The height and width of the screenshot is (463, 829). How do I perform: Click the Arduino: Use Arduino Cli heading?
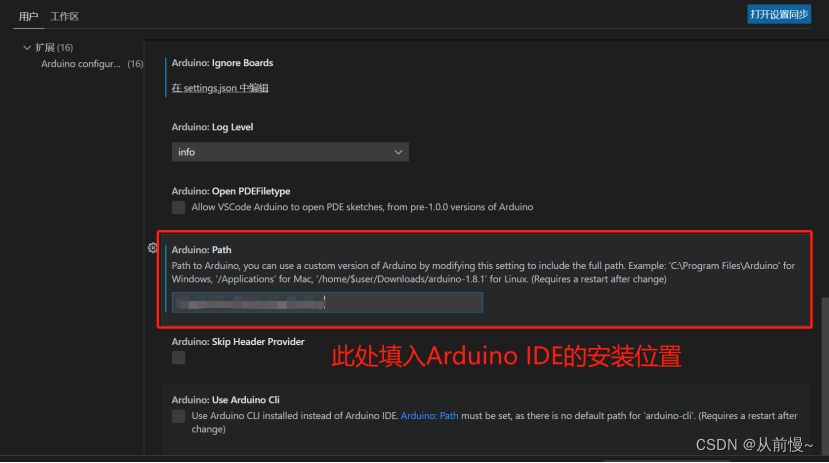(225, 400)
